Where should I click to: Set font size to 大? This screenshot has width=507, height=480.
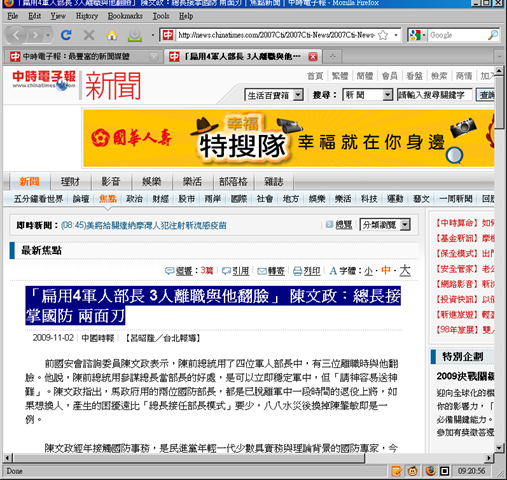point(405,270)
